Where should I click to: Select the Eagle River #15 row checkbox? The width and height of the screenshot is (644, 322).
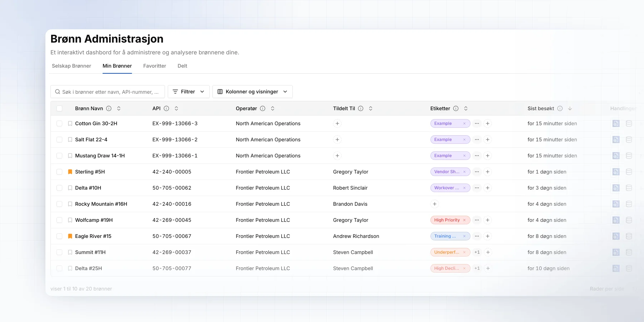coord(59,236)
